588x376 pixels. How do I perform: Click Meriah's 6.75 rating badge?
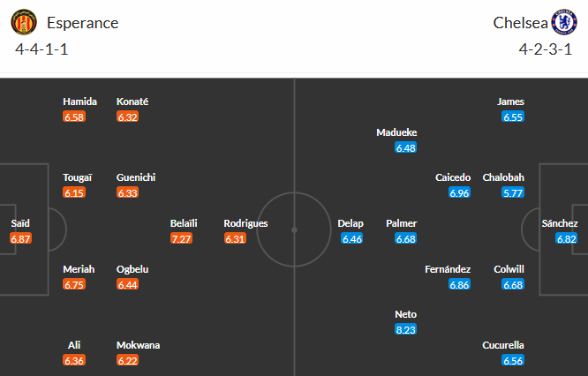74,284
